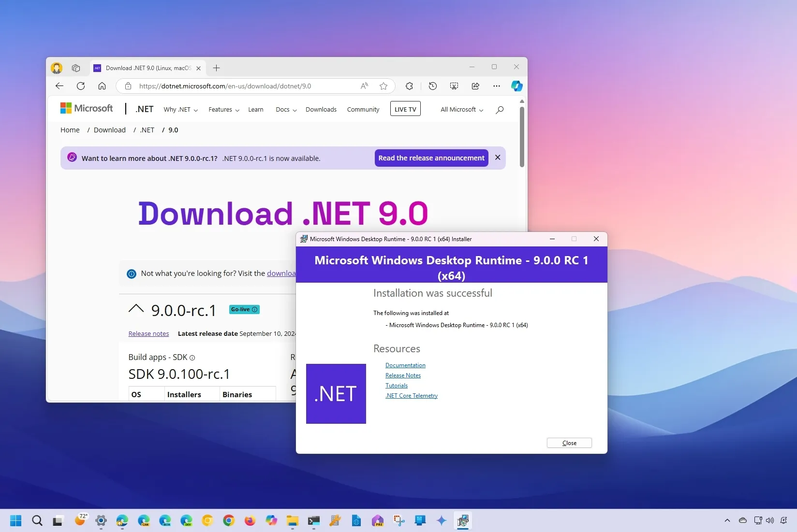
Task: Expand the Why .NET dropdown menu
Action: pos(180,109)
